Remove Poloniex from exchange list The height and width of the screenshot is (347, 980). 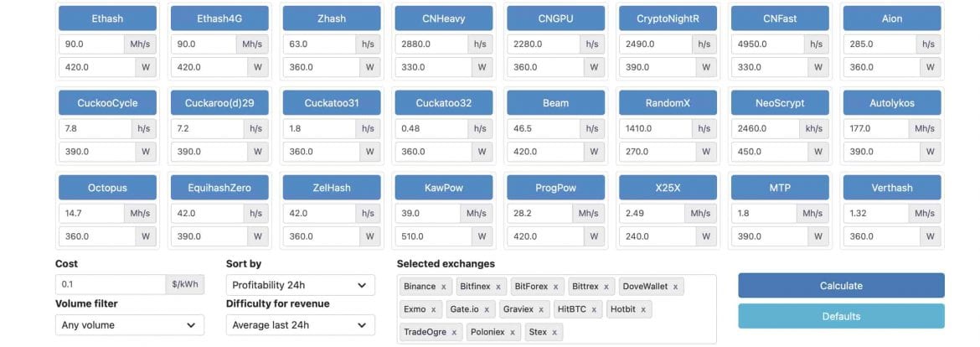(513, 333)
